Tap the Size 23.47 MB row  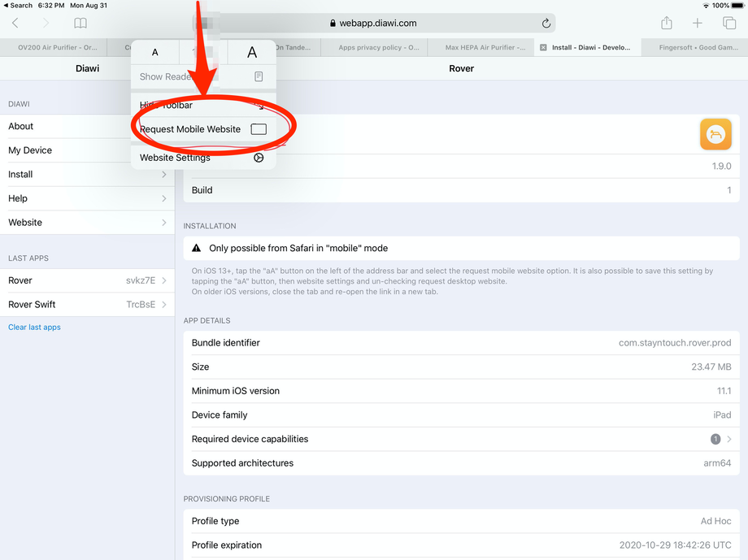click(461, 367)
